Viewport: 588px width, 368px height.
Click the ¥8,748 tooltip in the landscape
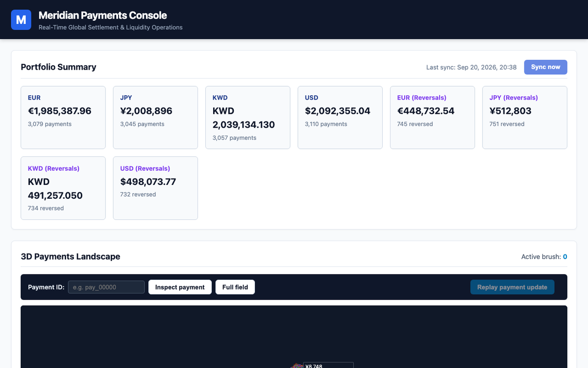[x=328, y=366]
